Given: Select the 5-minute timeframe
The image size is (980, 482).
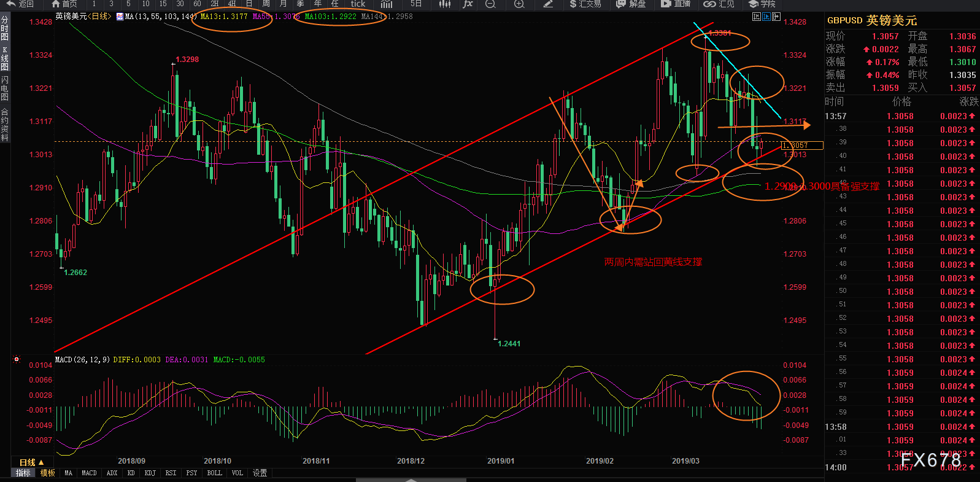Looking at the screenshot, I should coord(128,4).
